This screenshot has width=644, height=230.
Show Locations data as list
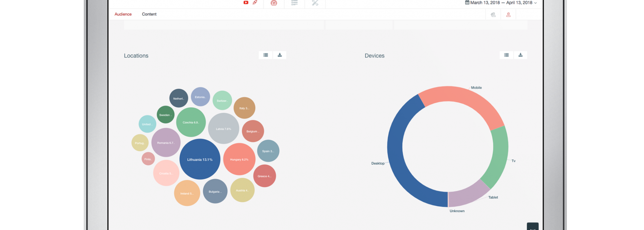click(266, 55)
